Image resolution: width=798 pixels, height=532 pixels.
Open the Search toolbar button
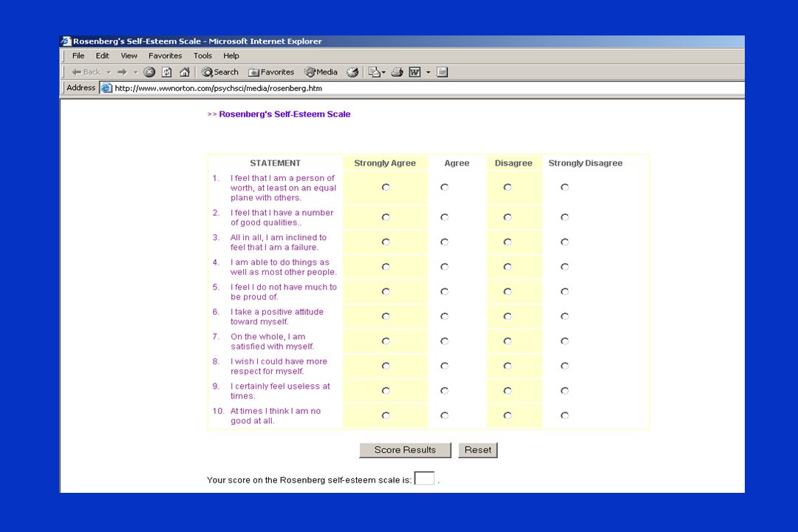tap(220, 72)
